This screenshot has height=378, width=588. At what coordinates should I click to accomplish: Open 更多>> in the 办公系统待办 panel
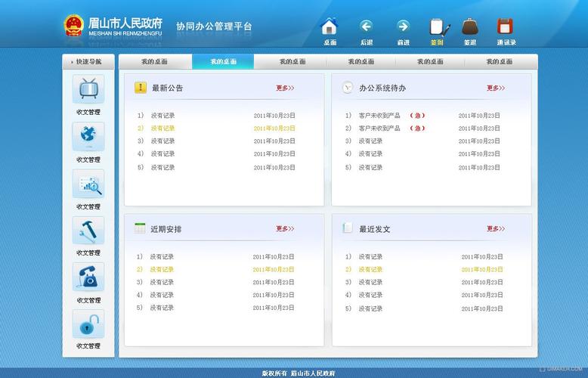tap(496, 88)
